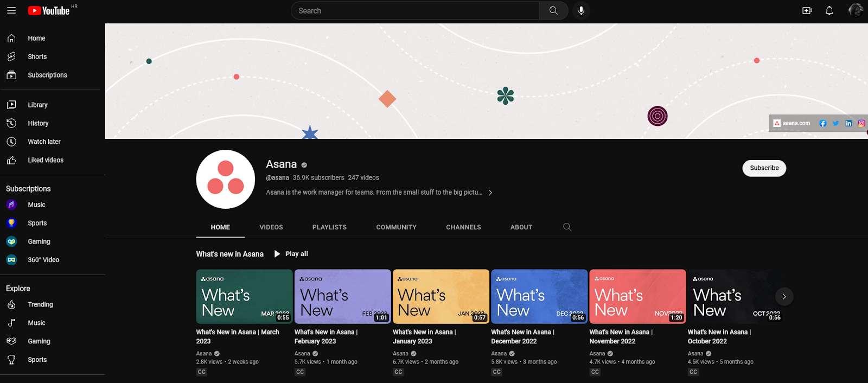The image size is (868, 383).
Task: Start voice search with microphone icon
Action: pos(581,11)
